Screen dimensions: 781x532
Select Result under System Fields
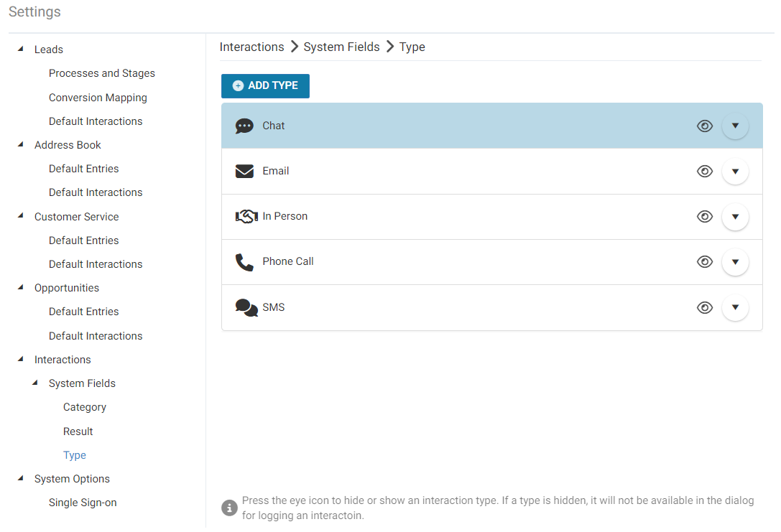(x=78, y=431)
